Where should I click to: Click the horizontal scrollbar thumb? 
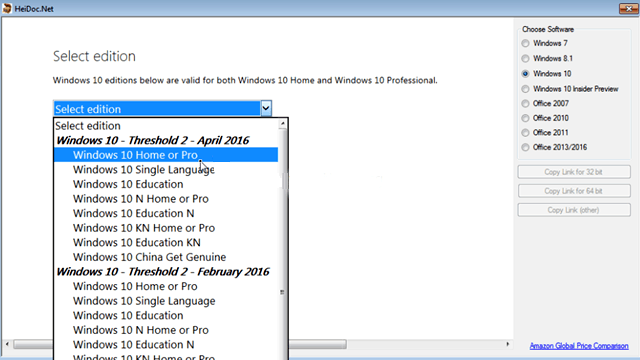pos(180,344)
